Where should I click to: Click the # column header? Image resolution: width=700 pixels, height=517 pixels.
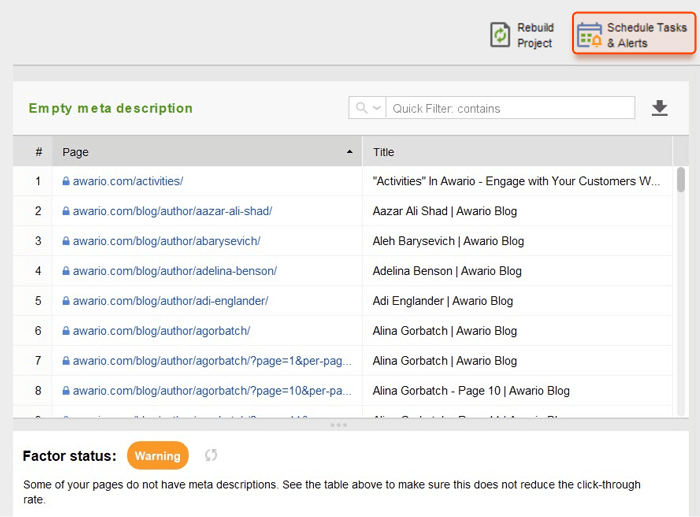pyautogui.click(x=38, y=152)
